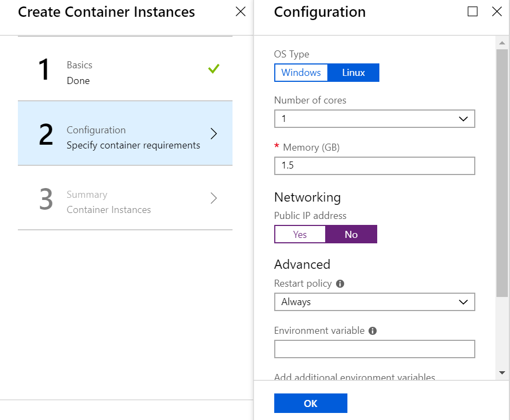
Task: Click the chevron on Summary step
Action: pos(214,198)
